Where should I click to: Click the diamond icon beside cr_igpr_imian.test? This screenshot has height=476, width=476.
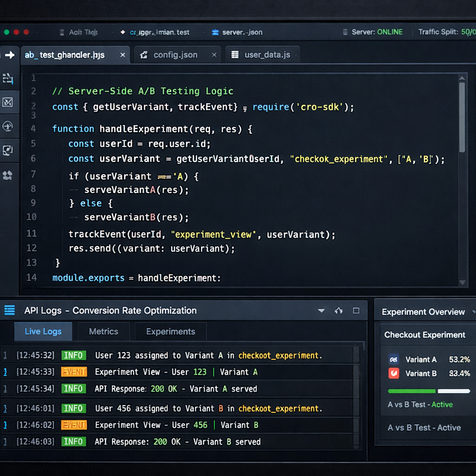(x=123, y=32)
